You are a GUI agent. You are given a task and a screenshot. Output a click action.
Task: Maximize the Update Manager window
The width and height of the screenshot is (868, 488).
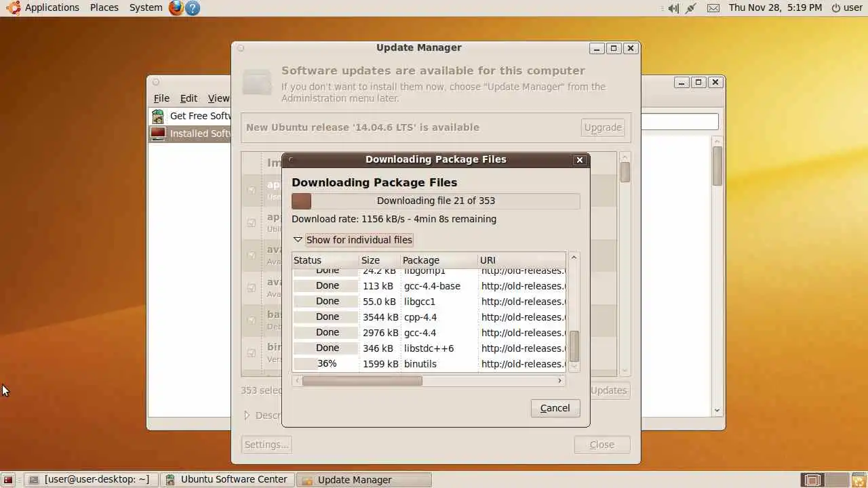(614, 48)
